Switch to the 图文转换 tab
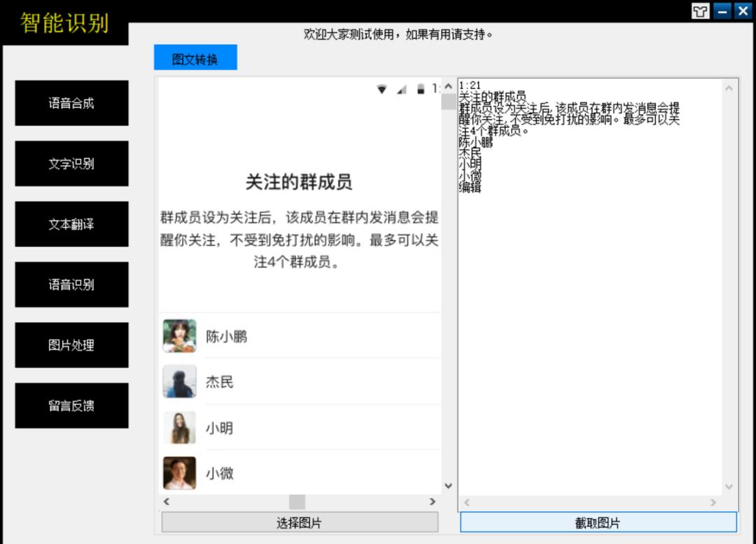This screenshot has height=544, width=756. (195, 57)
